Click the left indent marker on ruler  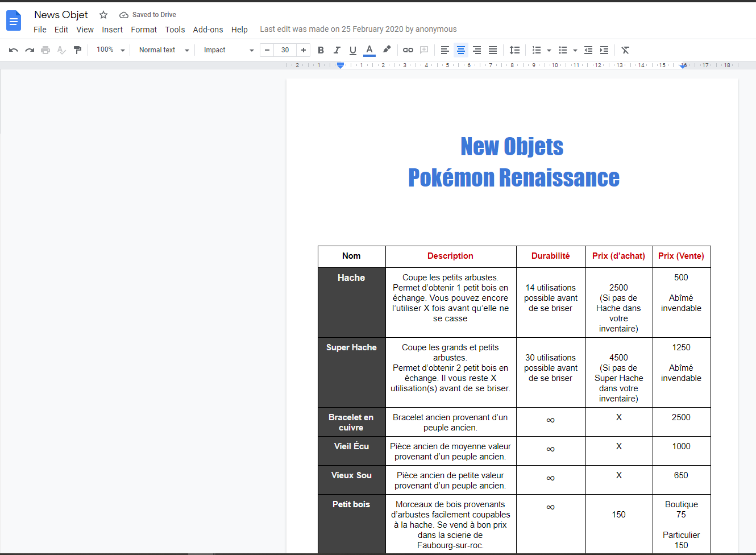pos(340,67)
